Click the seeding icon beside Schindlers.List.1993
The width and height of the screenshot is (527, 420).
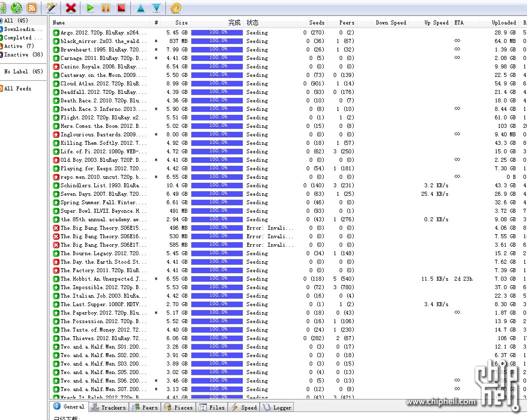tap(56, 185)
